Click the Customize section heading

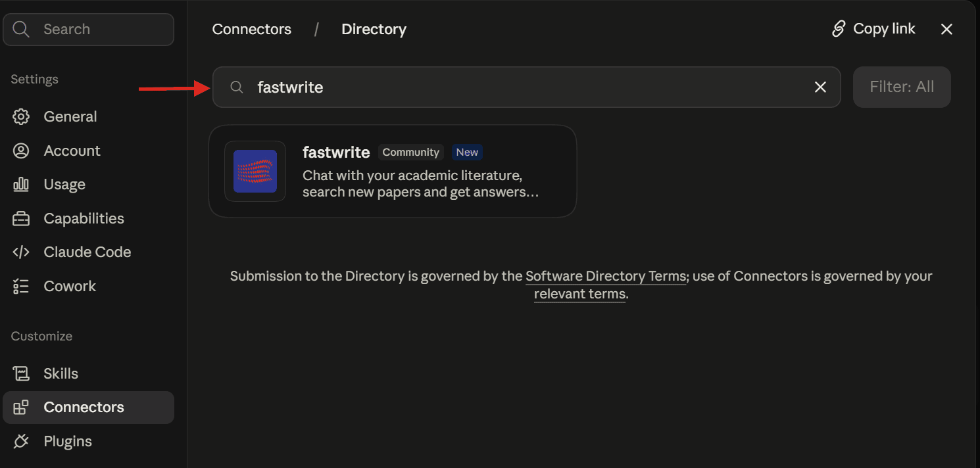click(x=41, y=336)
